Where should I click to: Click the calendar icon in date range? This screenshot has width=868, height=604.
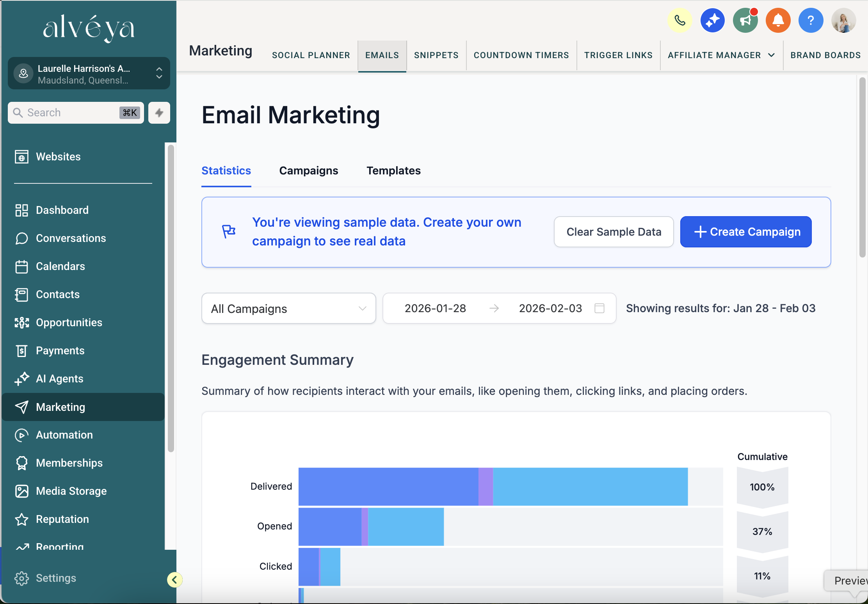(599, 308)
